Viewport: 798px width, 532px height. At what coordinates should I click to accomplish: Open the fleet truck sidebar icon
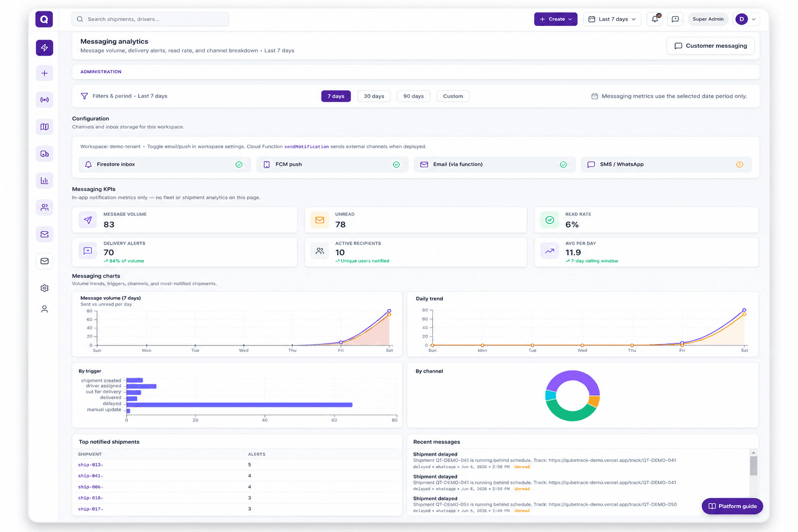[x=44, y=154]
